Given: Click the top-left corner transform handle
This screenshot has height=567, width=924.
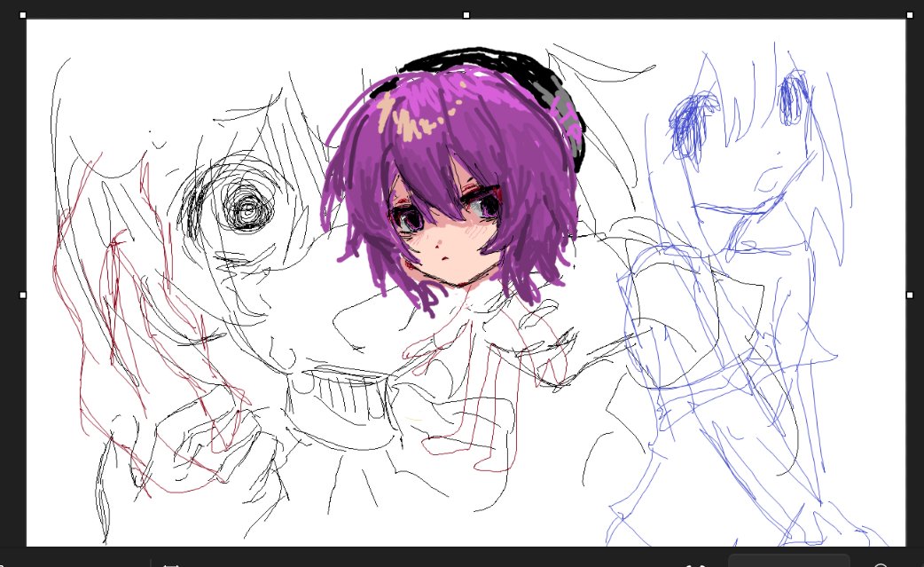Looking at the screenshot, I should 23,15.
